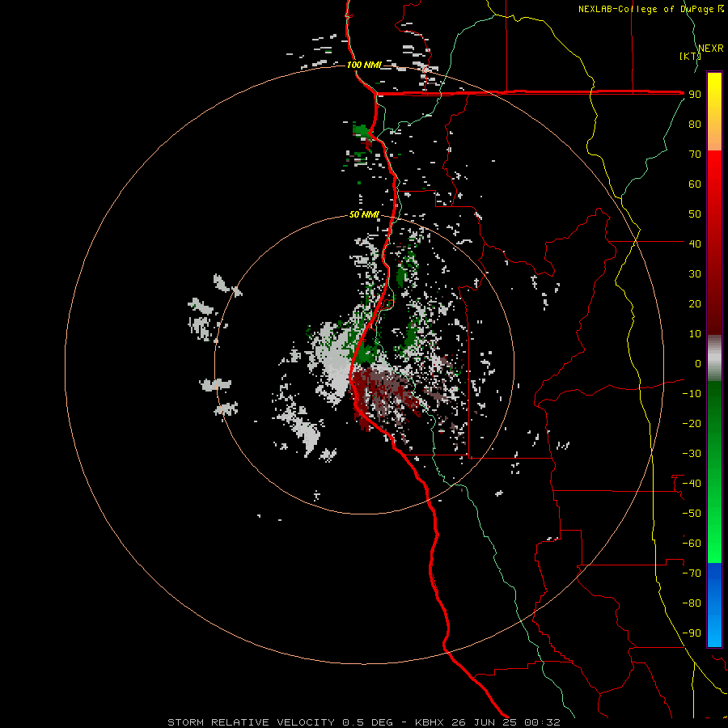Select the 60 tick label on the color scale
This screenshot has width=728, height=728.
[695, 184]
